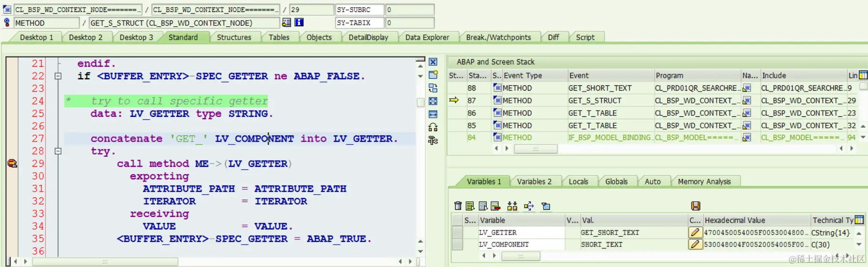Click the vertical scrollbar thumb of code editor
The height and width of the screenshot is (267, 868).
(x=420, y=103)
